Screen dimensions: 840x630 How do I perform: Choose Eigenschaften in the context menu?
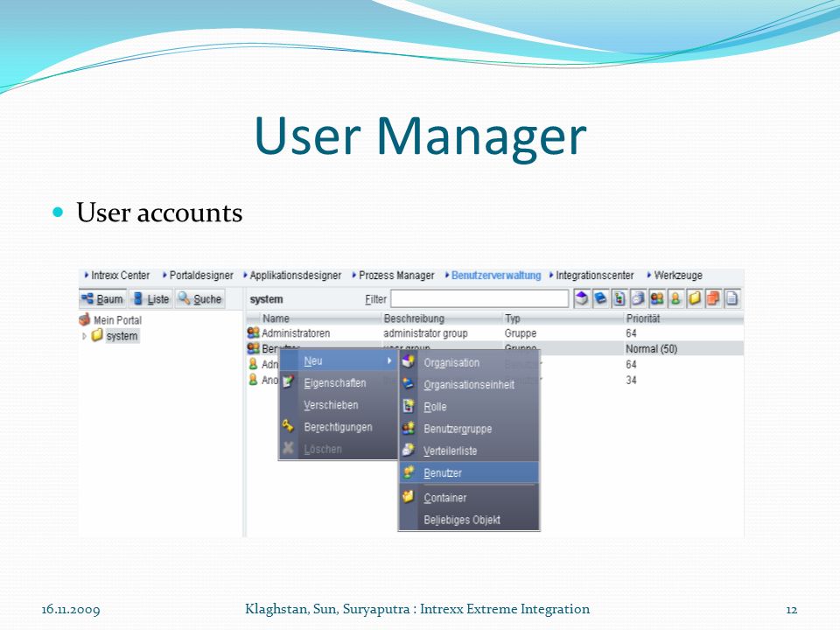(339, 382)
